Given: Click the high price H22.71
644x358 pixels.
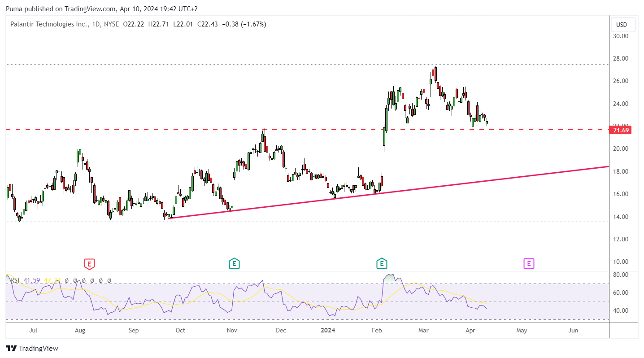Looking at the screenshot, I should coord(159,24).
